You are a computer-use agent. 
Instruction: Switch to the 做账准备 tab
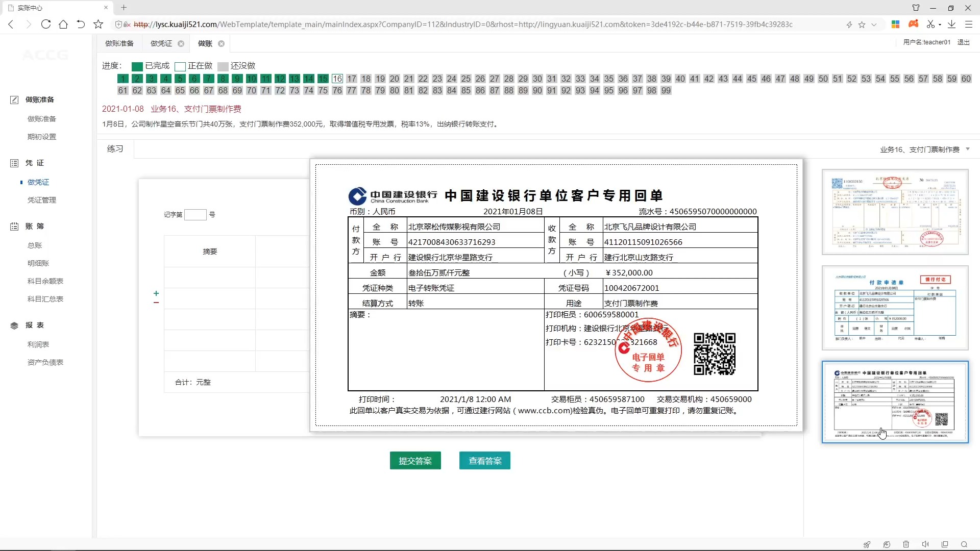[x=119, y=43]
